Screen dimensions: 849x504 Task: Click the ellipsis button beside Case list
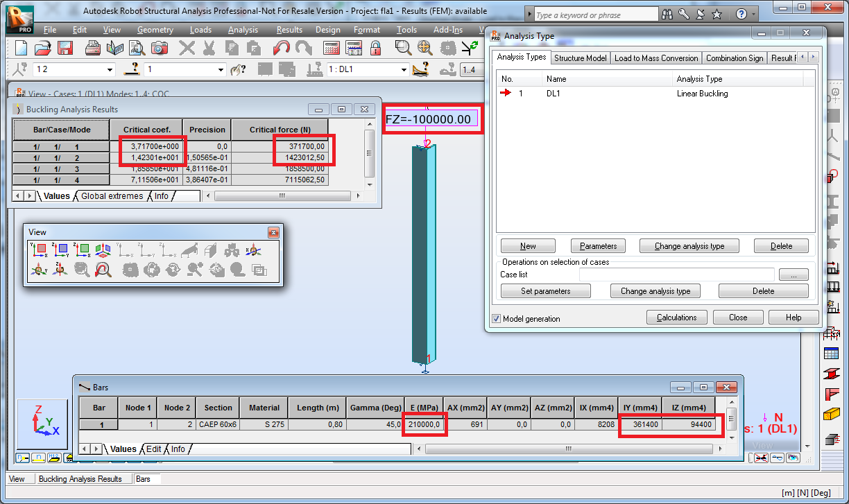pos(794,275)
